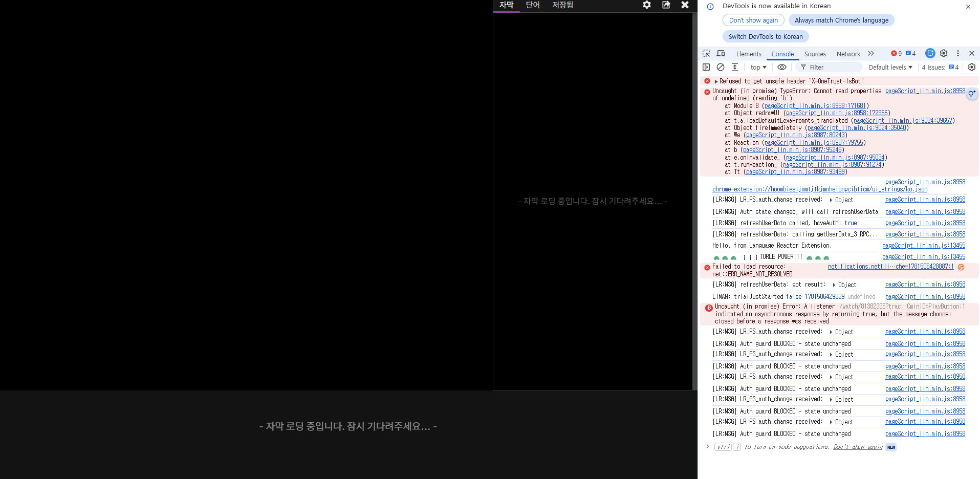Close the subtitle side panel
Screen dimensions: 980x479
tap(685, 5)
